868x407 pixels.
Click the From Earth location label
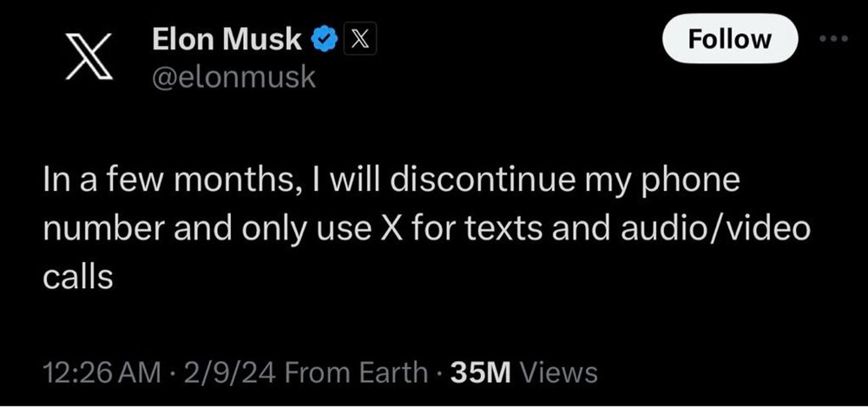pyautogui.click(x=356, y=373)
